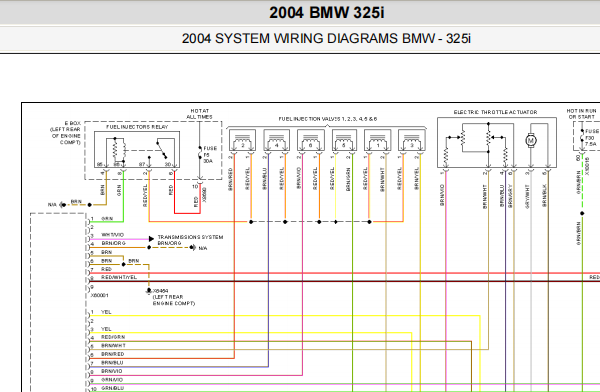Click the Electric Throttle Actuator label
600x392 pixels.
point(495,112)
